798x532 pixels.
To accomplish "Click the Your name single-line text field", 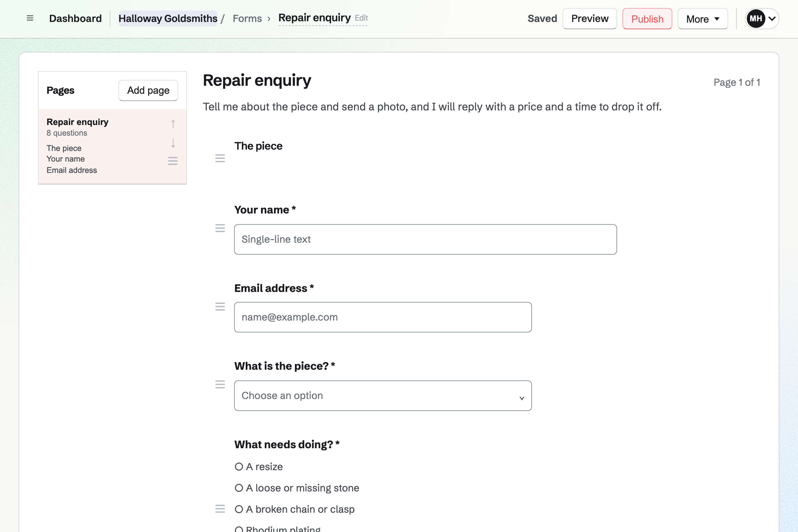I will (426, 239).
